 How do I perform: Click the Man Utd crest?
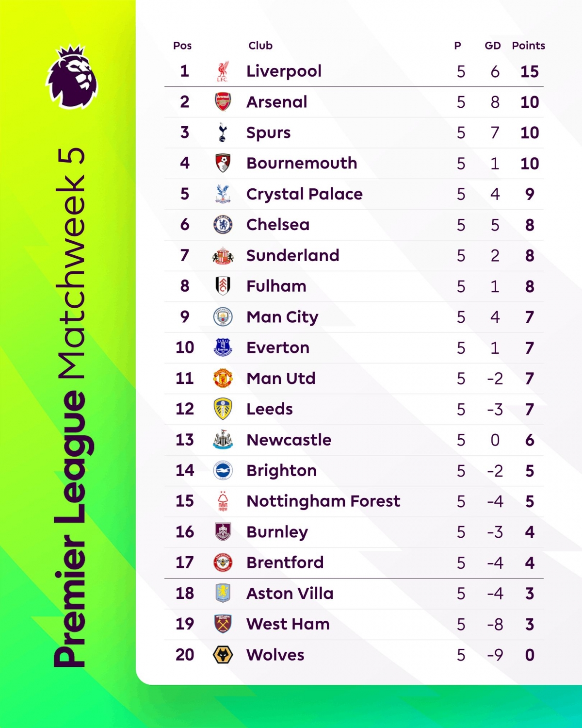[x=223, y=378]
